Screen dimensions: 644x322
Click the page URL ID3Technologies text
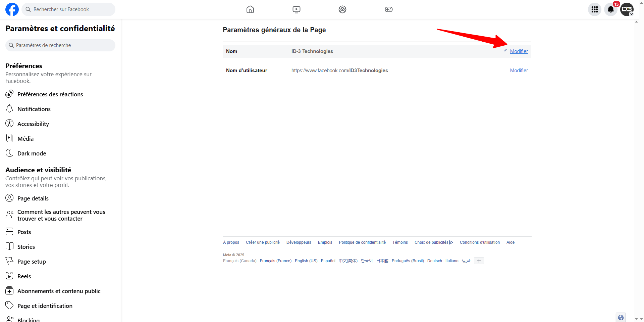(x=339, y=71)
